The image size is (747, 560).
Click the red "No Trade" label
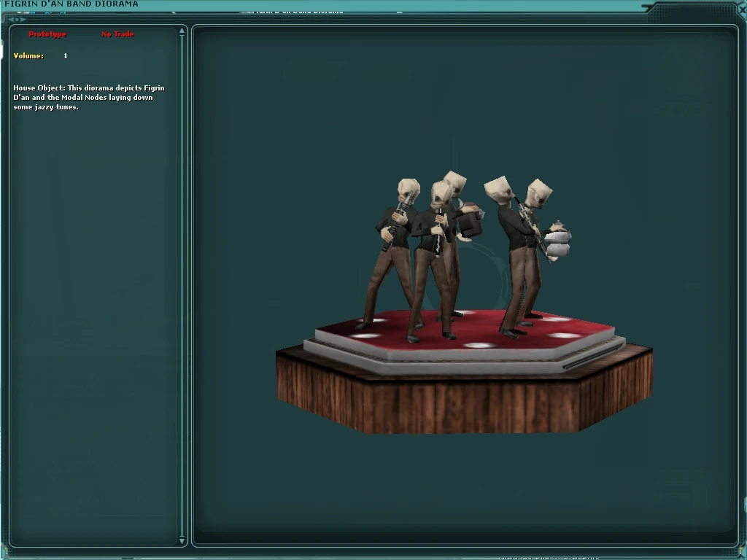point(117,34)
